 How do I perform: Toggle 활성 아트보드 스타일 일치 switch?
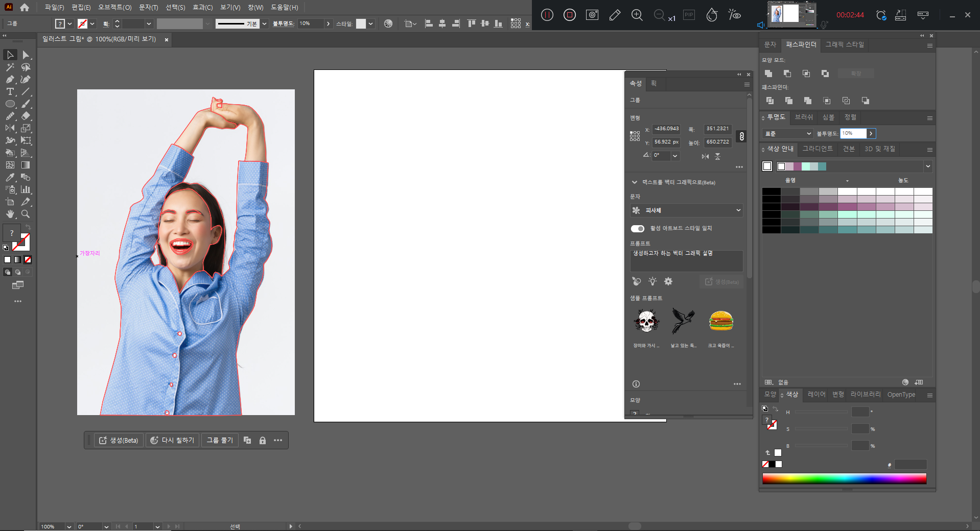pyautogui.click(x=637, y=228)
